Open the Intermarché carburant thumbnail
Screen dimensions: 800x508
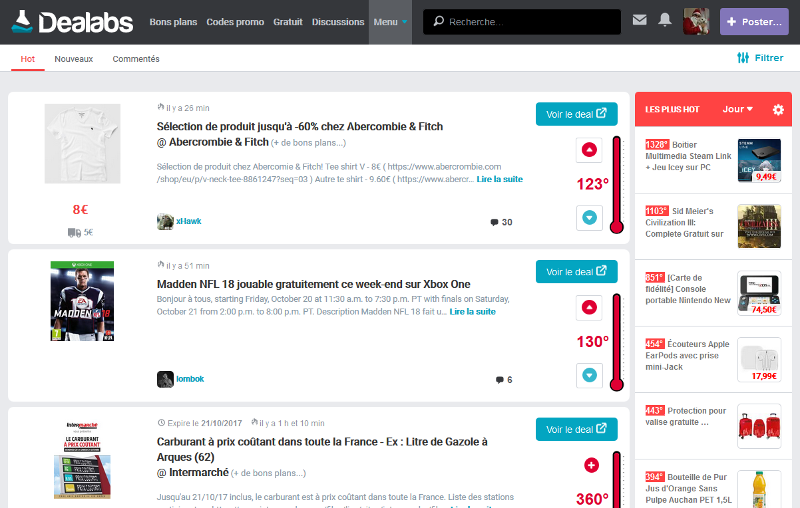pyautogui.click(x=82, y=460)
